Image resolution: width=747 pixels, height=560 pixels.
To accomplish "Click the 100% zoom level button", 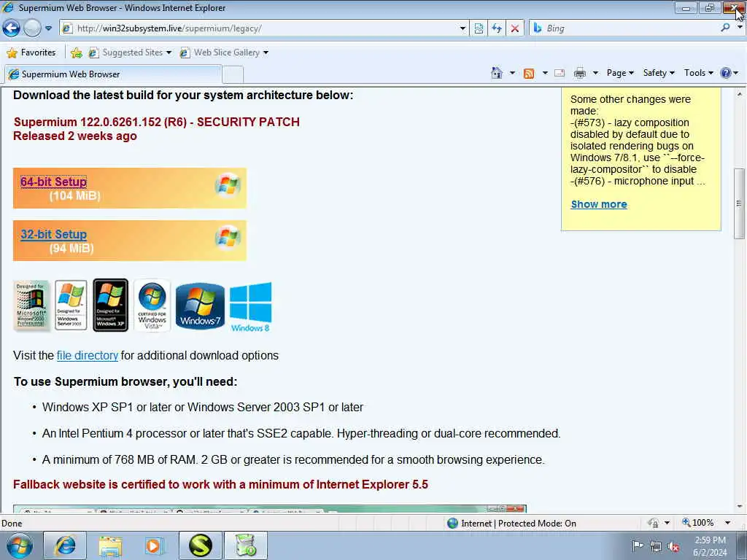I will click(x=698, y=523).
